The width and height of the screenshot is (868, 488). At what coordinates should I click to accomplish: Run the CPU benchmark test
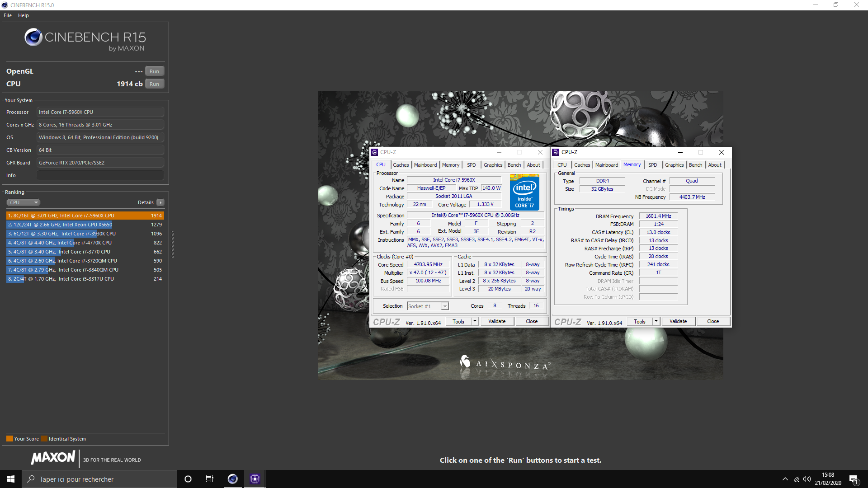pos(154,84)
